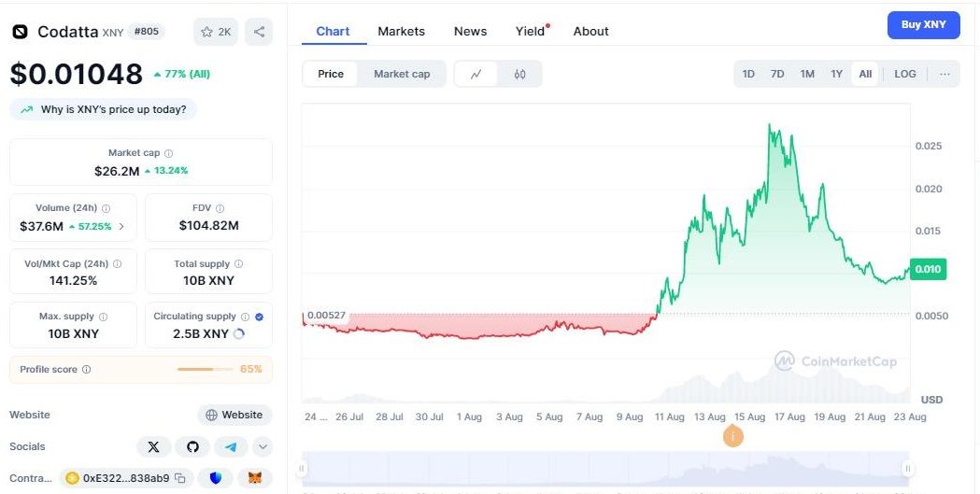The height and width of the screenshot is (494, 980).
Task: Click the shield wallet icon
Action: 216,478
